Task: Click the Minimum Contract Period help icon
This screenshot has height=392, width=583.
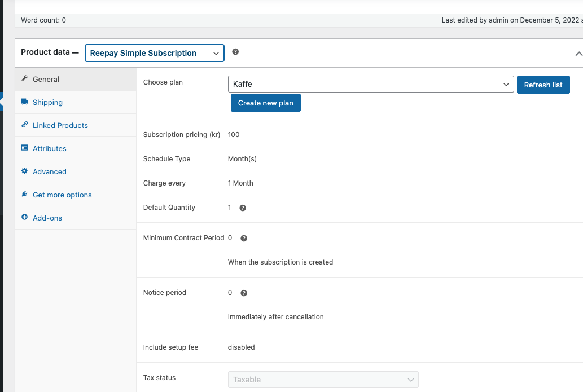Action: point(243,238)
